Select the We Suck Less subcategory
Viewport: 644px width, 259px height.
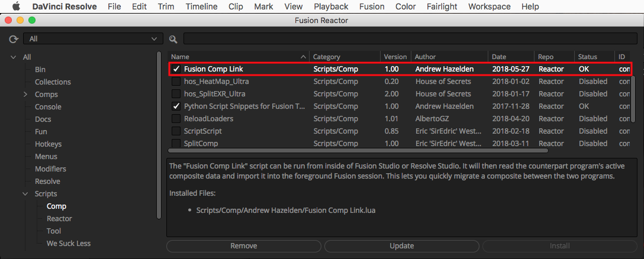click(x=69, y=243)
